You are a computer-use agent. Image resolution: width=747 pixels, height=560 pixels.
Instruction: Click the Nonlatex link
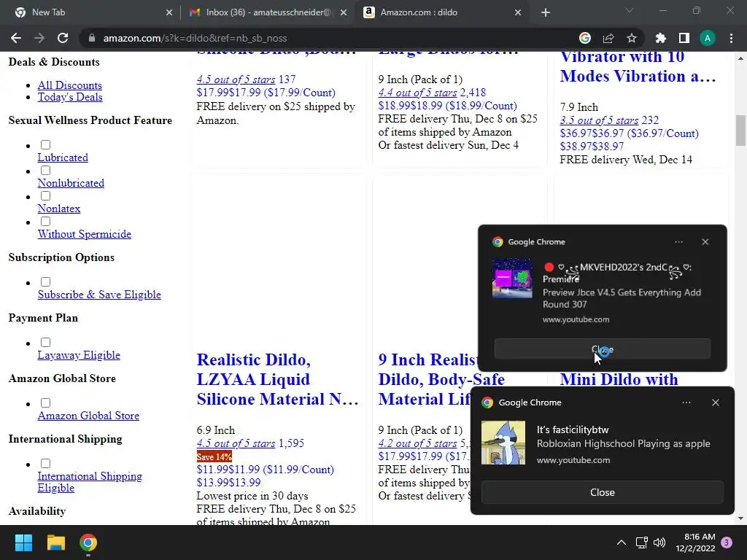(59, 209)
